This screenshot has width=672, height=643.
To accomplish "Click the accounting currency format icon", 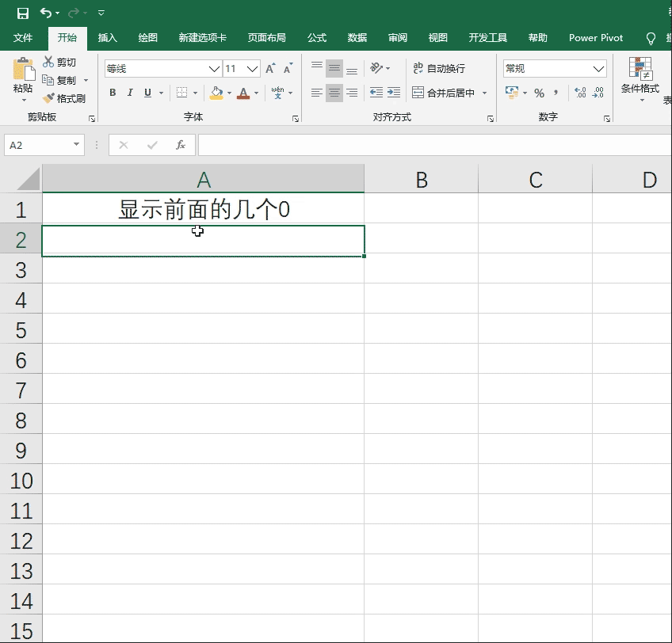I will tap(512, 93).
